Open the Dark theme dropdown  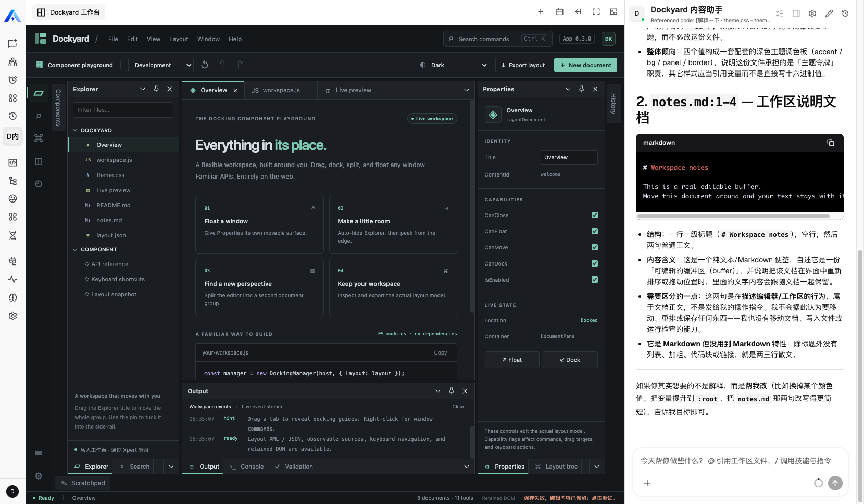click(x=453, y=65)
